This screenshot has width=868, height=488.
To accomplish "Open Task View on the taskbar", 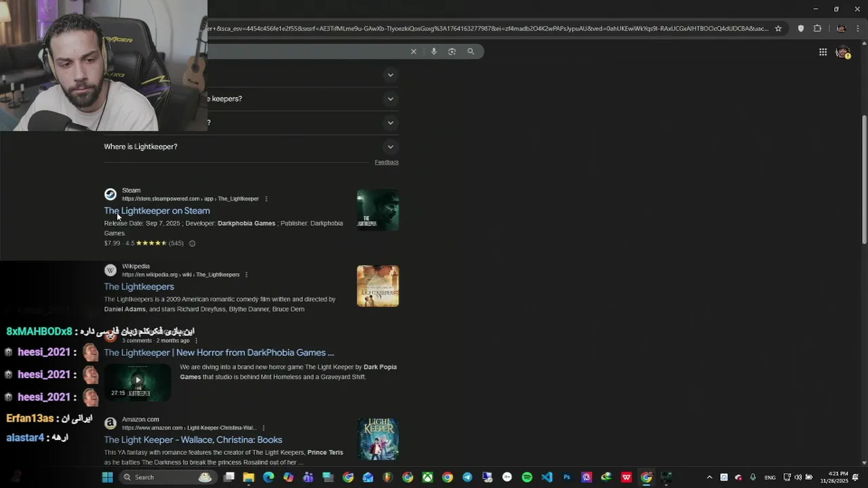I will [x=229, y=477].
